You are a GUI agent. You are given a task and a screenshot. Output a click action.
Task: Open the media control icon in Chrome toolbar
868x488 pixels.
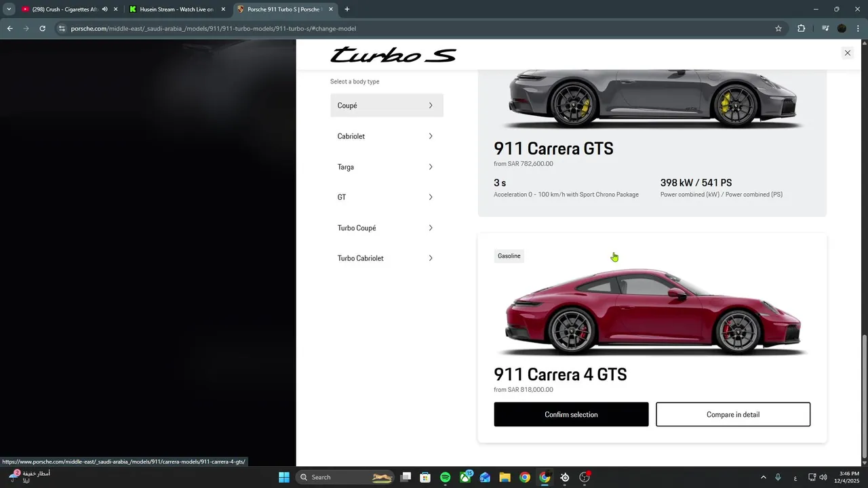pyautogui.click(x=825, y=28)
